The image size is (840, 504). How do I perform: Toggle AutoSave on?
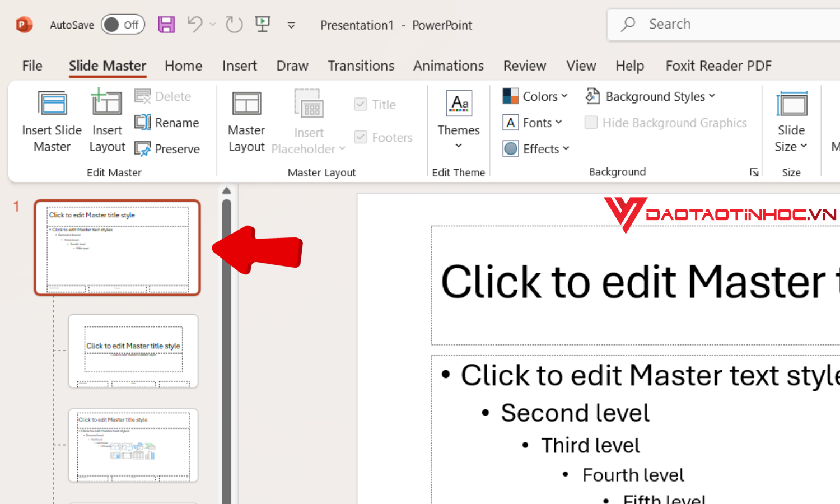123,25
